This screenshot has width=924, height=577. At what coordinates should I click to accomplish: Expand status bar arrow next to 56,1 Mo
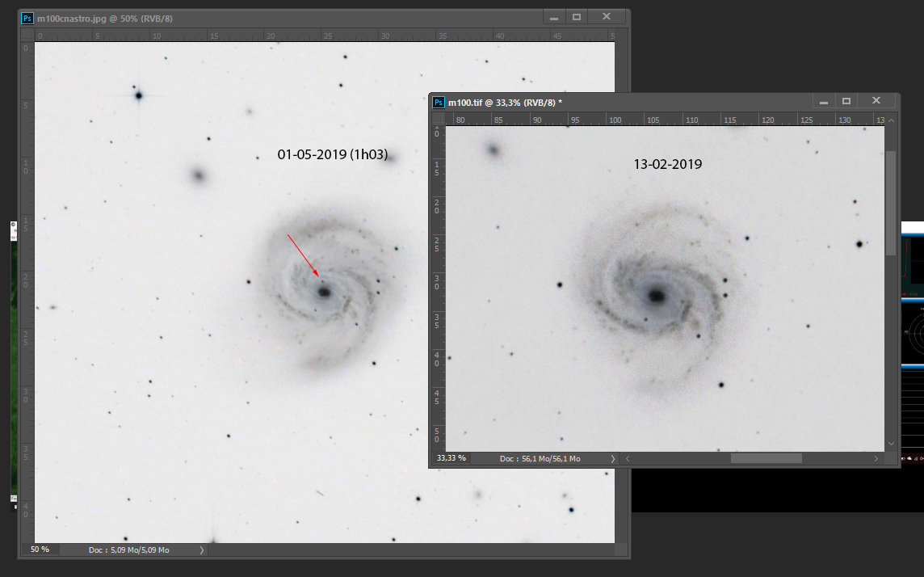click(613, 458)
